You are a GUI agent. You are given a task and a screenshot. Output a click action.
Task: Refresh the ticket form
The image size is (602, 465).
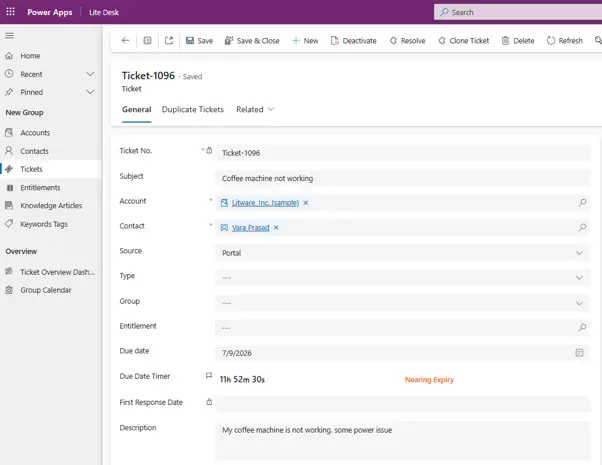(x=565, y=41)
